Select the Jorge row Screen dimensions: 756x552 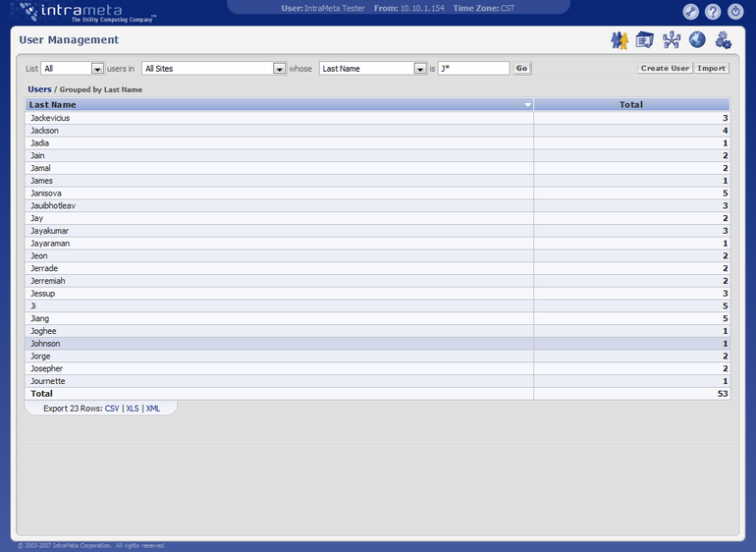pos(378,357)
